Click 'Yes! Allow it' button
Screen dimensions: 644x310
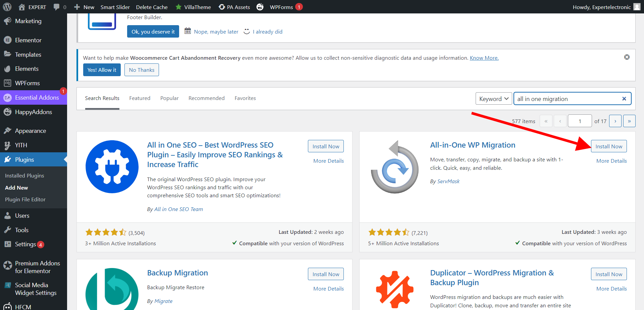(x=102, y=70)
